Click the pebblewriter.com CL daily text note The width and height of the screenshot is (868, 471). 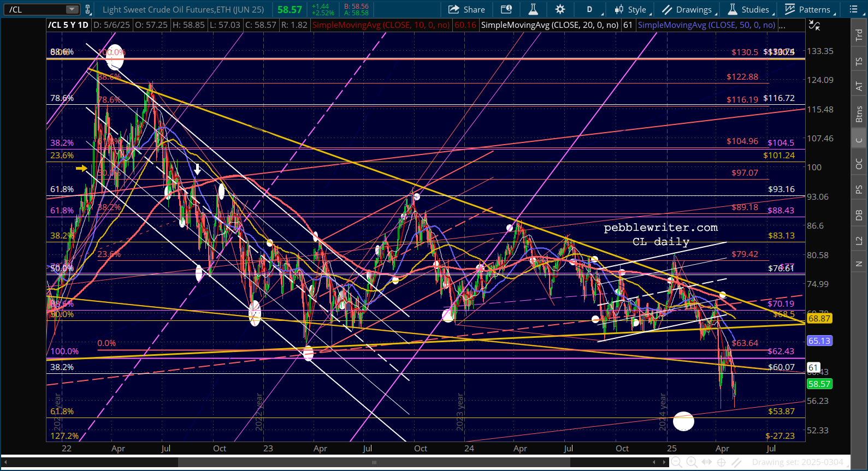pyautogui.click(x=661, y=235)
